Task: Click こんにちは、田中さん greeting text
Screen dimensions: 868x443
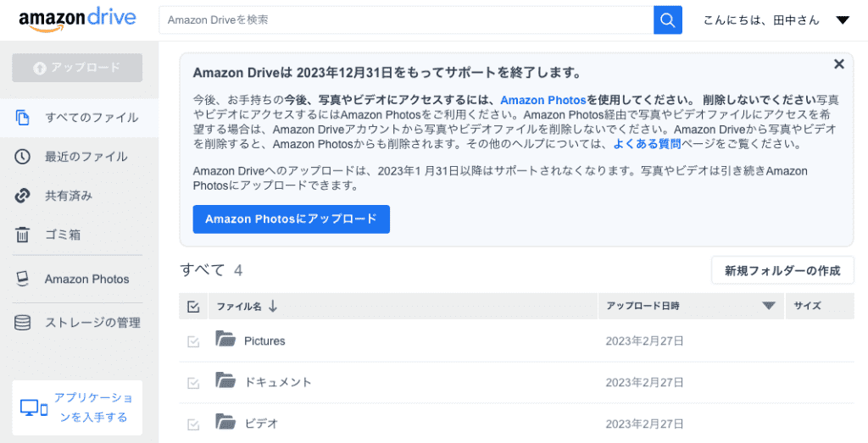Action: pos(761,20)
